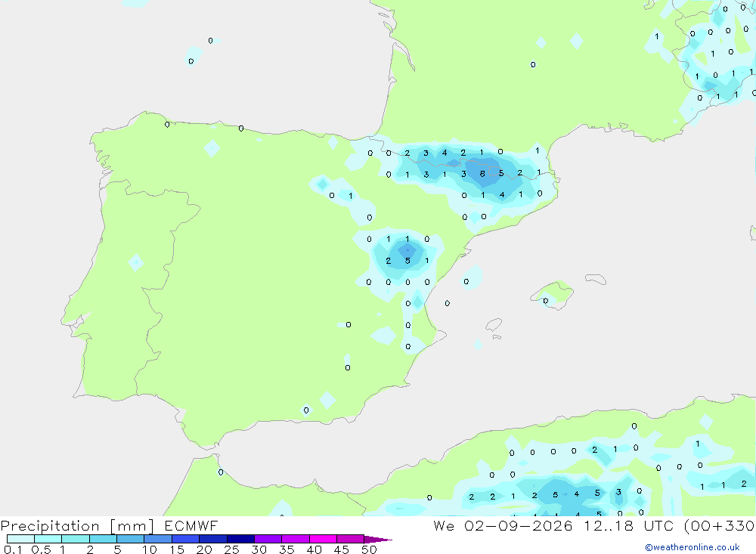Click the dark navy 25–30 mm legend swatch
The width and height of the screenshot is (756, 554).
click(240, 539)
